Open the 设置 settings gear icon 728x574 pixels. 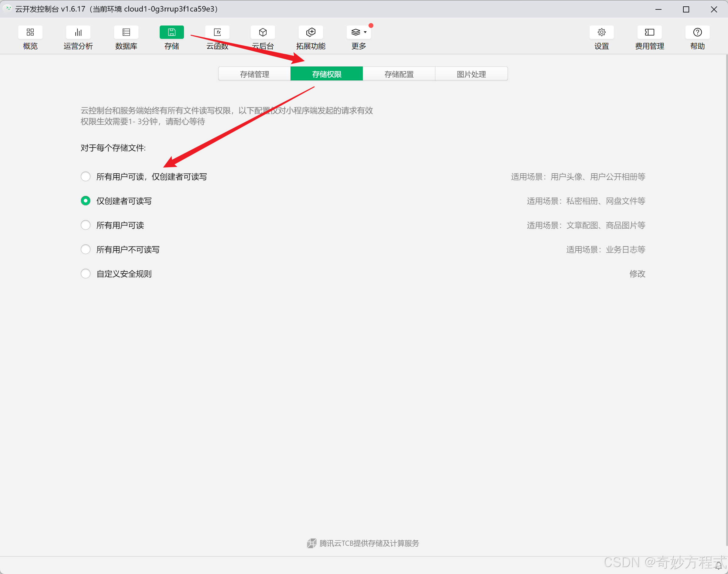pos(601,32)
